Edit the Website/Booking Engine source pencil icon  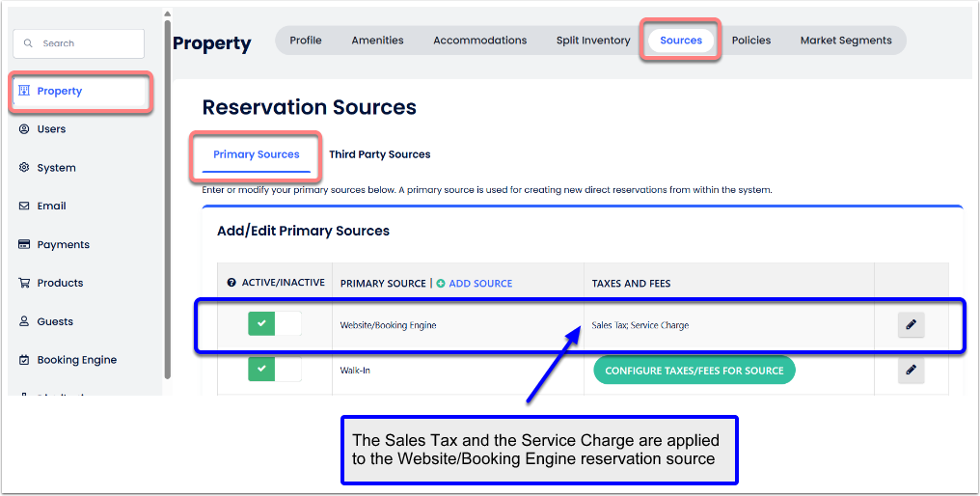pos(910,325)
